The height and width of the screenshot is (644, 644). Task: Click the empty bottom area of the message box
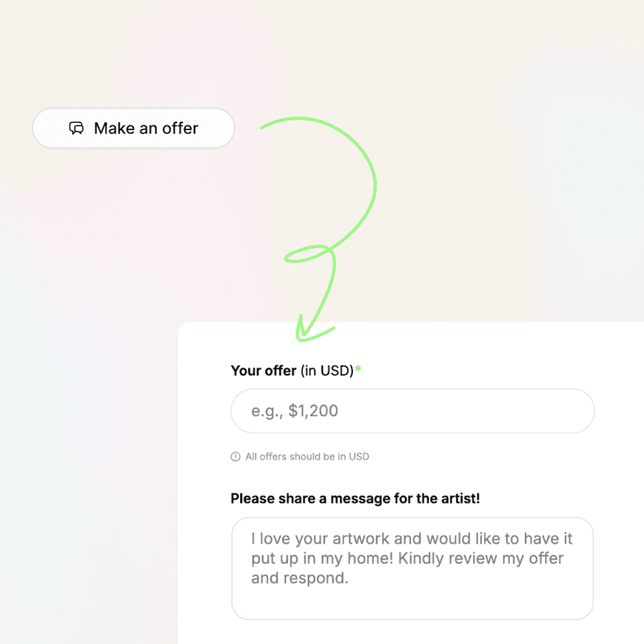[412, 603]
